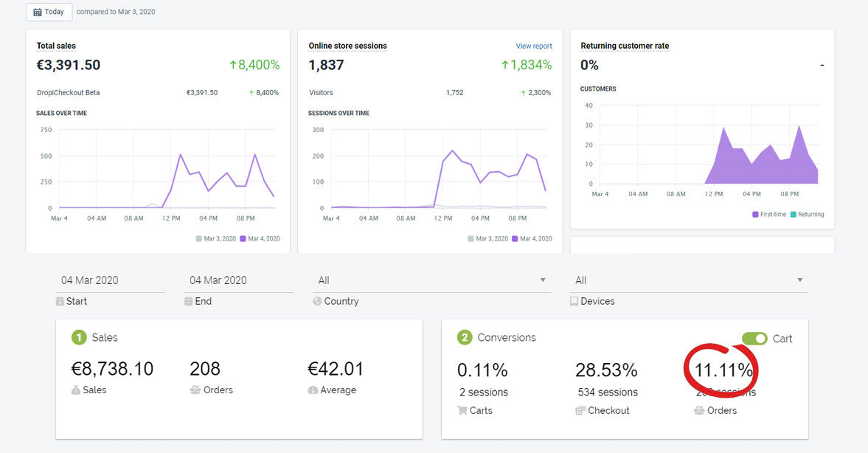The height and width of the screenshot is (453, 868).
Task: Select the 208 orders value
Action: pos(205,369)
